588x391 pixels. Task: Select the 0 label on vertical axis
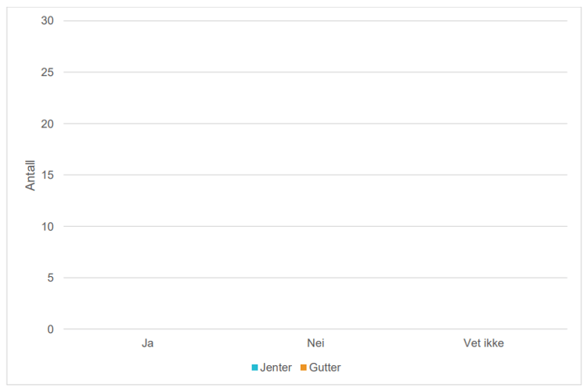(50, 329)
